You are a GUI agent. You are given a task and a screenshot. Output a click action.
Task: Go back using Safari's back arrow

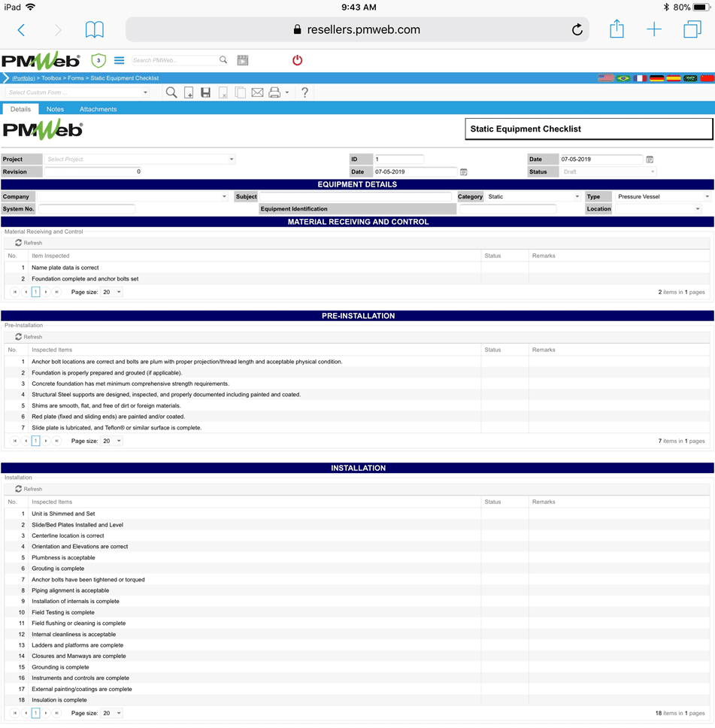pyautogui.click(x=21, y=30)
